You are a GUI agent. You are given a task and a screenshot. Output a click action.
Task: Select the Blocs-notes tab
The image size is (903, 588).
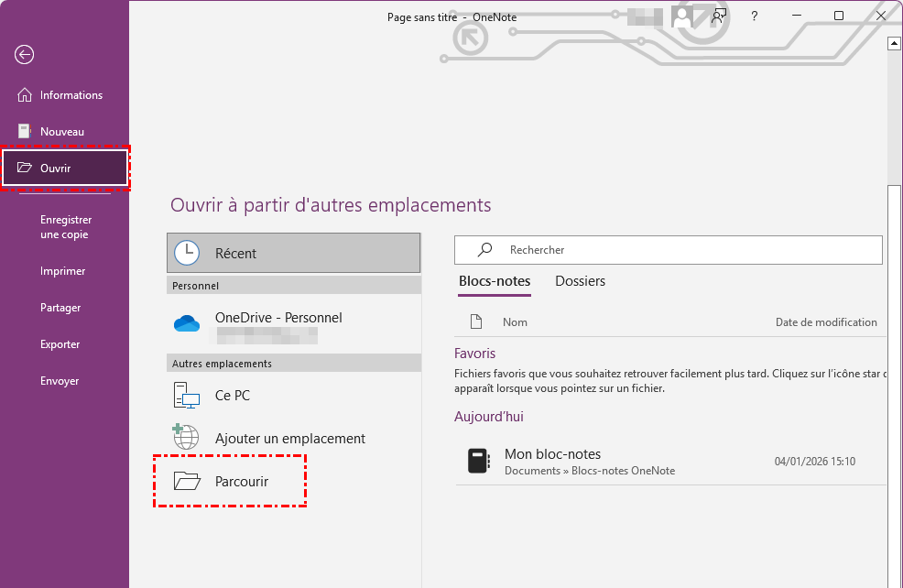point(495,281)
